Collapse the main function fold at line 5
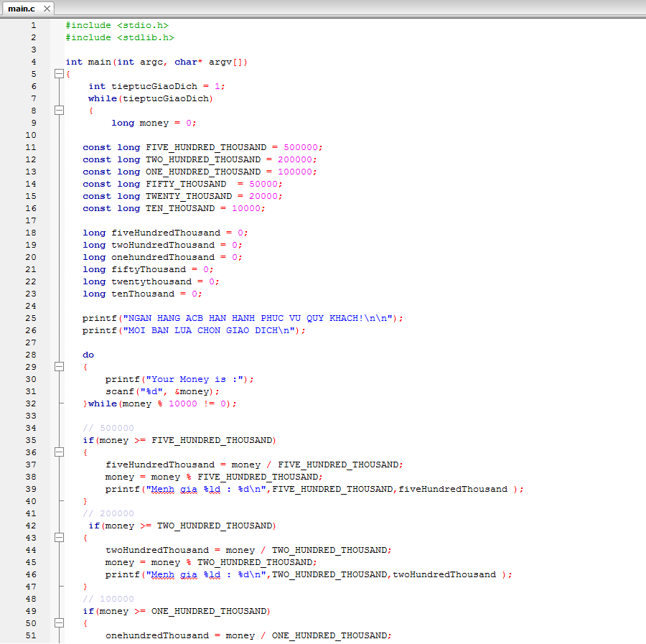Image resolution: width=646 pixels, height=644 pixels. (x=60, y=74)
